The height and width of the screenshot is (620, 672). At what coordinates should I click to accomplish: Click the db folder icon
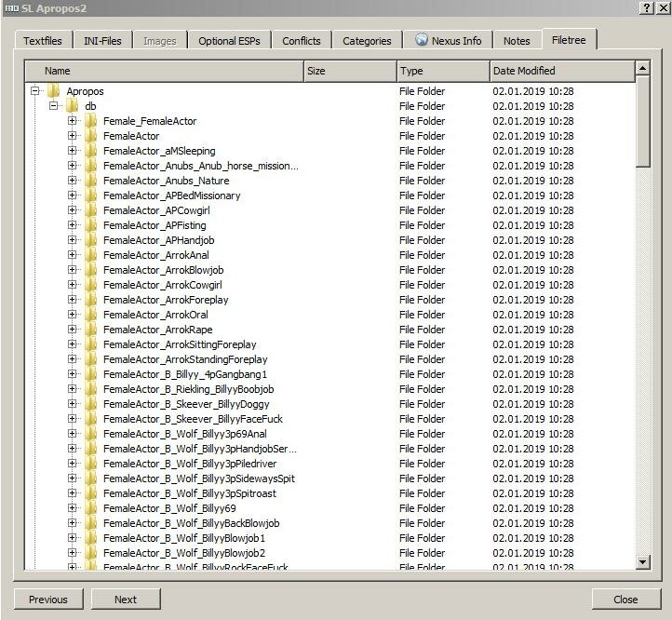[72, 106]
